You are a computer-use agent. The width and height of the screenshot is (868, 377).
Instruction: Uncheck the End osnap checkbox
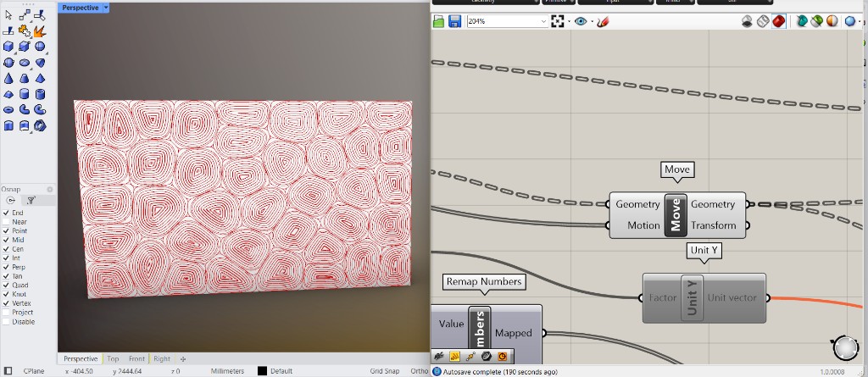pyautogui.click(x=7, y=213)
